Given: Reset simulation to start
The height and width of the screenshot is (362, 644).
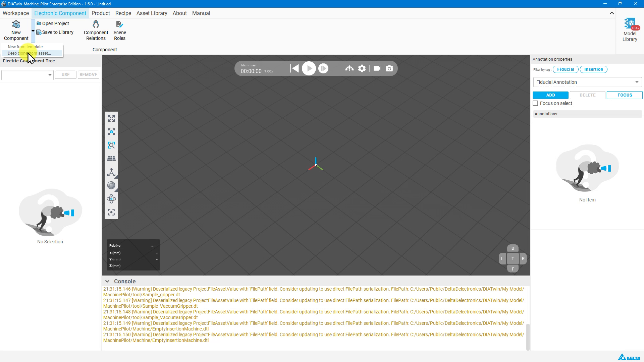Looking at the screenshot, I should pos(294,68).
